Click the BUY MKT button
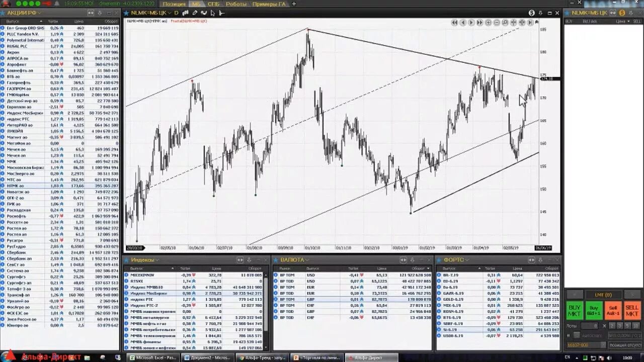The image size is (644, 362). click(575, 310)
